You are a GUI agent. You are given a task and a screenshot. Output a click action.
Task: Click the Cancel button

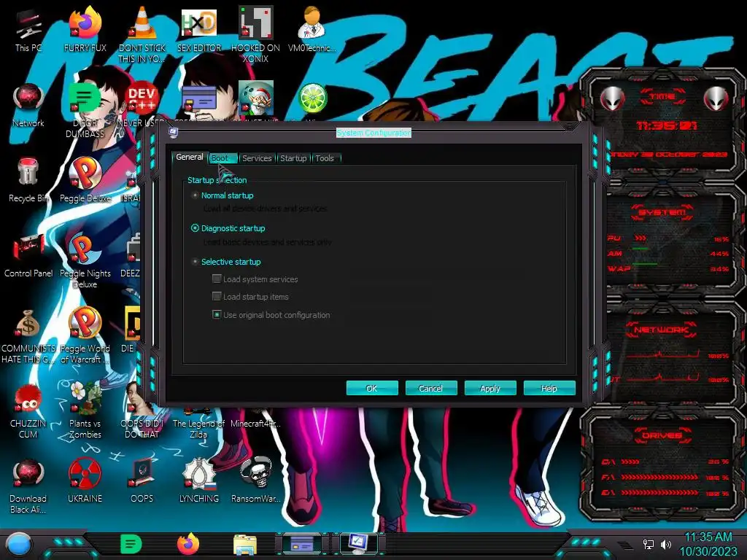(x=431, y=388)
